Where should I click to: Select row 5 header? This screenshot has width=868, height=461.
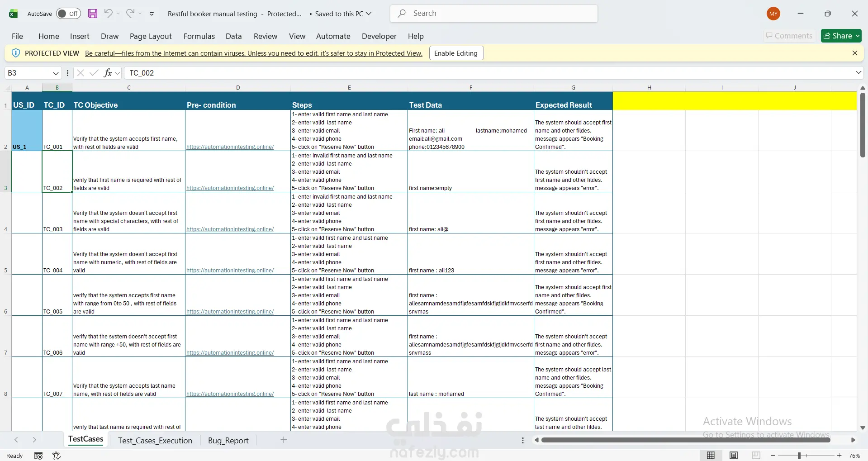tap(5, 254)
